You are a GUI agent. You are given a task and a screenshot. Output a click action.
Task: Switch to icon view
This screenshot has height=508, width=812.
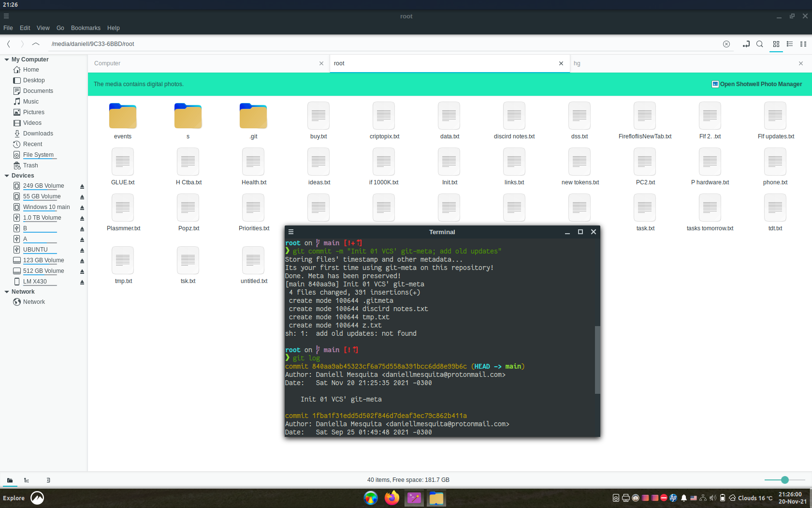tap(776, 44)
